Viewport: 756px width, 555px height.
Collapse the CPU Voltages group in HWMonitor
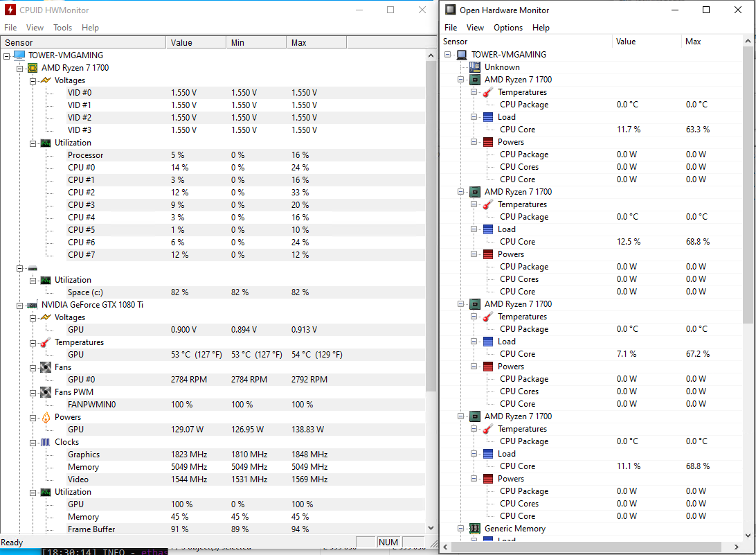pos(33,81)
